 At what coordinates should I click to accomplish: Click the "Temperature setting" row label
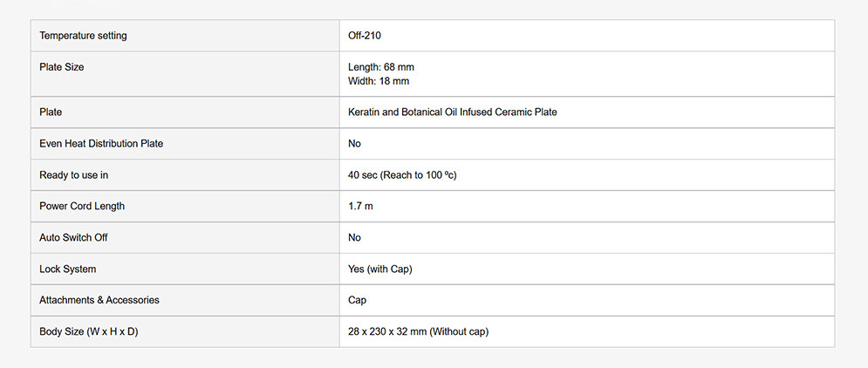tap(83, 36)
